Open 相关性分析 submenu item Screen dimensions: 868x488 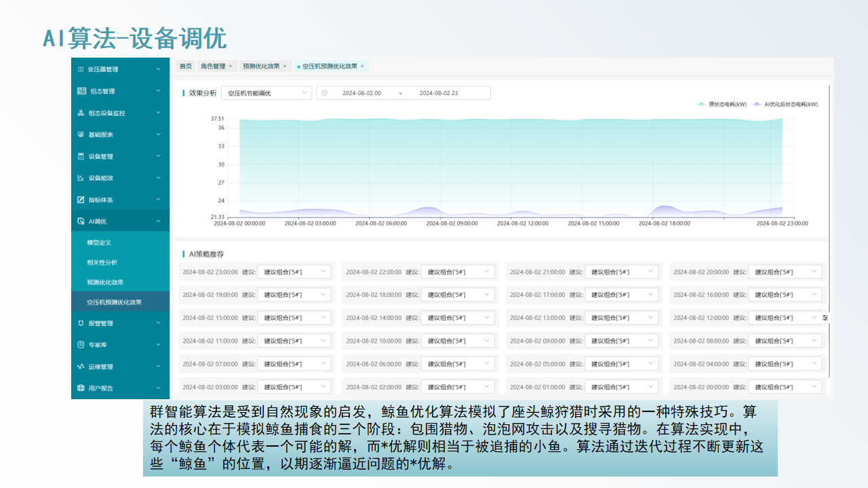(x=120, y=262)
